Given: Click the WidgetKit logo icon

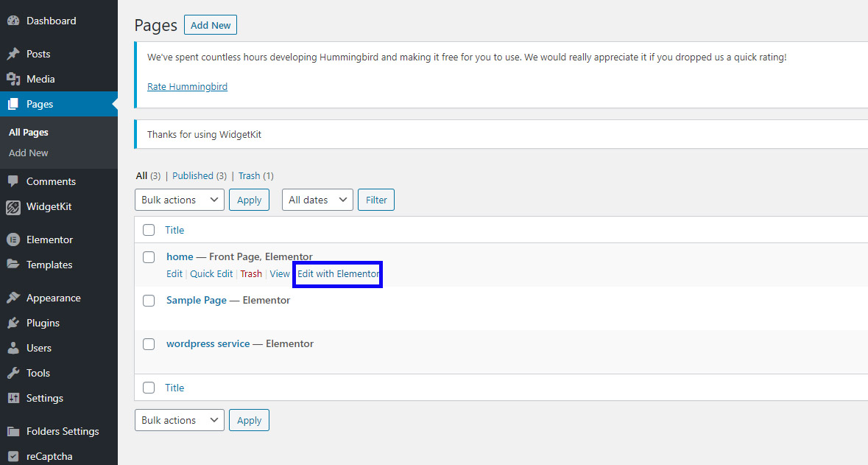Looking at the screenshot, I should click(13, 207).
